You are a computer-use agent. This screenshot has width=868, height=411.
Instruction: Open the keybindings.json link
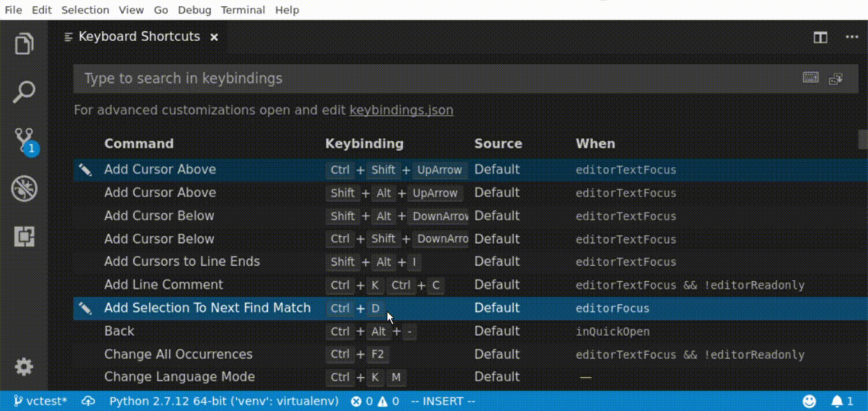[401, 110]
